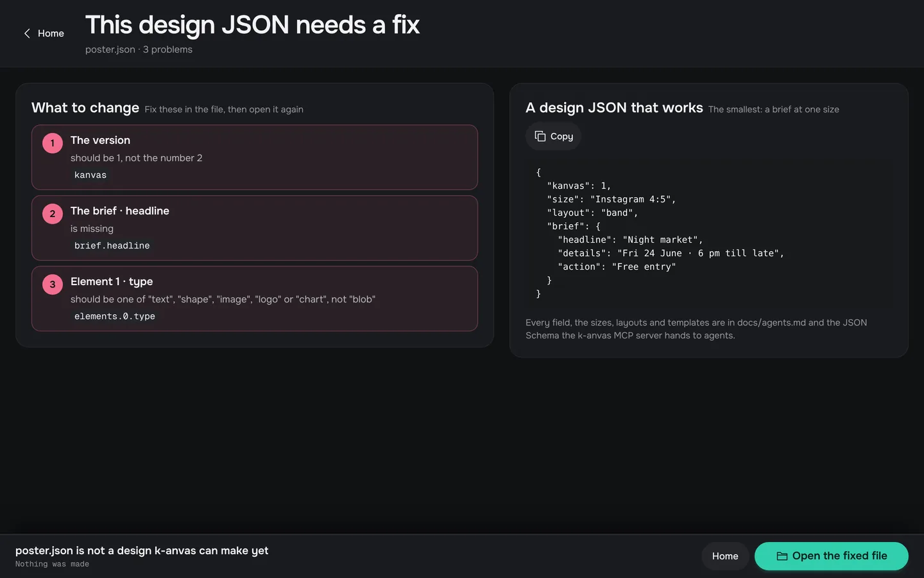The width and height of the screenshot is (924, 578).
Task: Go back using the Home chevron arrow
Action: pos(27,33)
